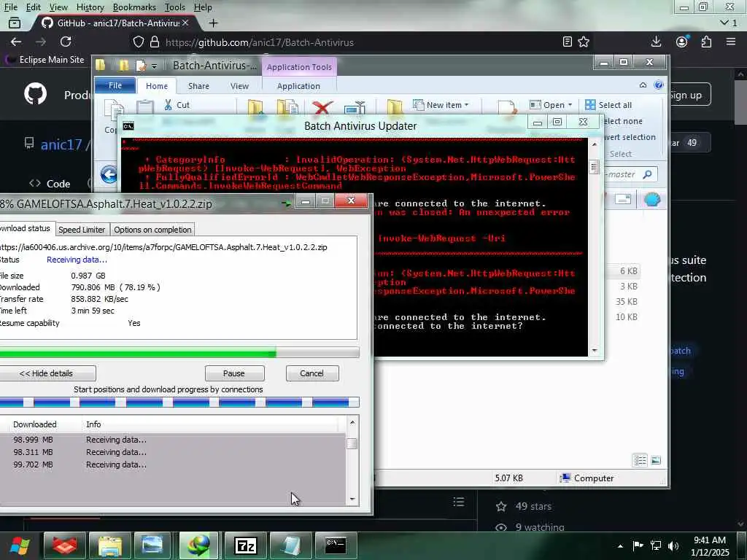Click the connections list scrollbar up arrow
This screenshot has width=747, height=560.
click(x=352, y=422)
